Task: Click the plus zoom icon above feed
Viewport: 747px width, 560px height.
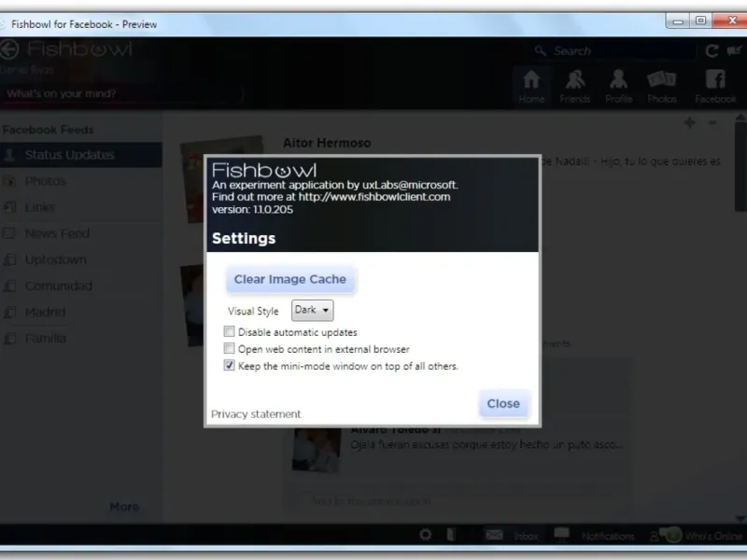Action: [689, 123]
